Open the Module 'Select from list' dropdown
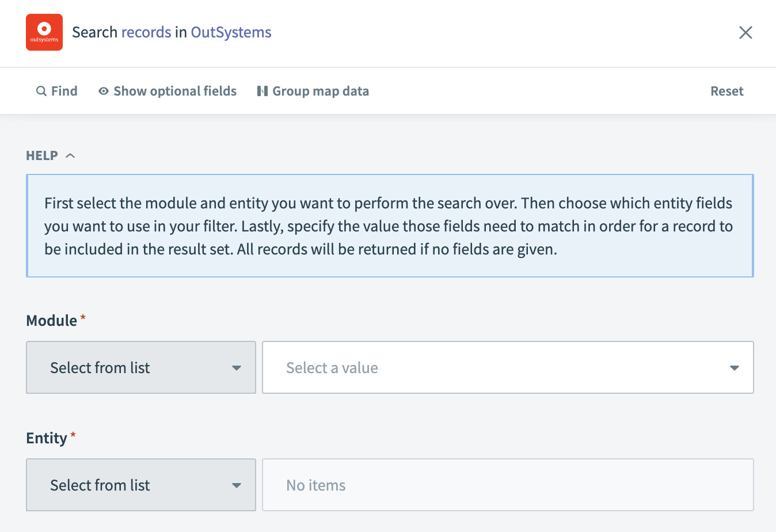The height and width of the screenshot is (532, 776). 140,367
